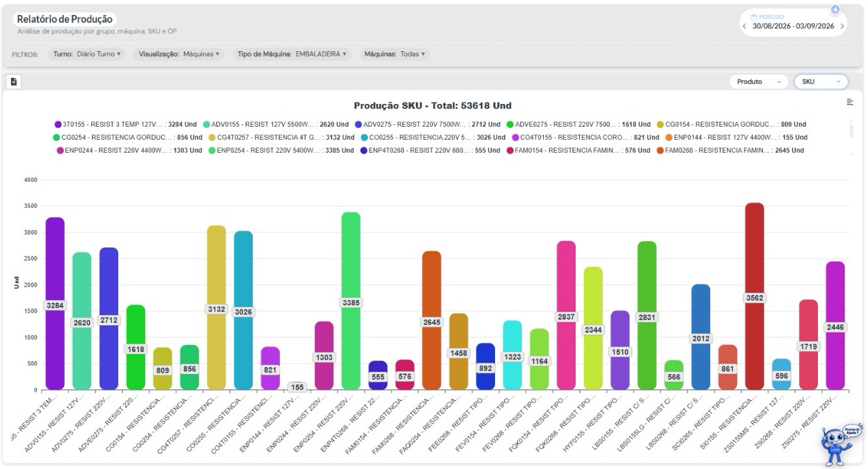Open the Tipo de Máquina dropdown

tap(292, 54)
